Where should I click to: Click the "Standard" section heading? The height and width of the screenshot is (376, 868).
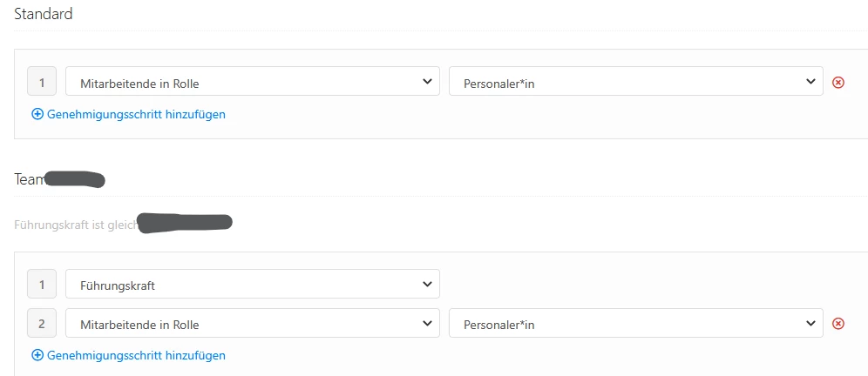coord(44,14)
